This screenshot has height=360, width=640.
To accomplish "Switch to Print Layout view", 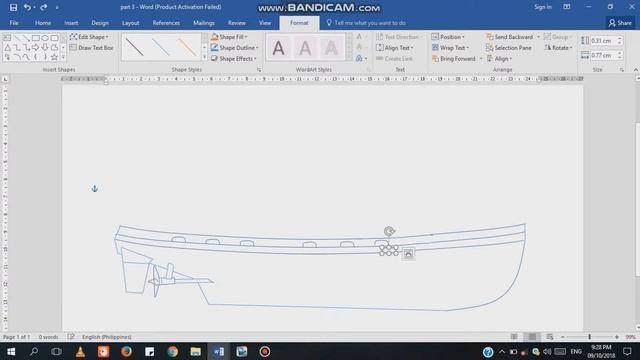I will [x=532, y=337].
